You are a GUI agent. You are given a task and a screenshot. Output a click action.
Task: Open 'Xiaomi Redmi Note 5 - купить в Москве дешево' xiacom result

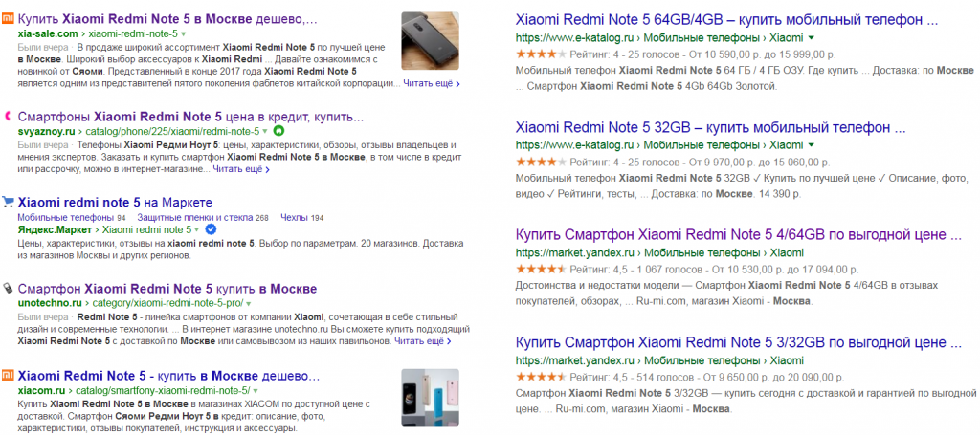tap(168, 376)
